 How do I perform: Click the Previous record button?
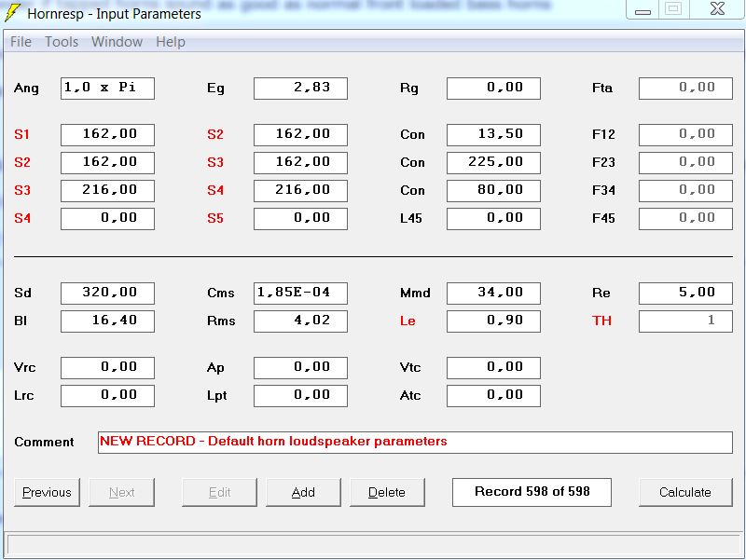tap(47, 492)
